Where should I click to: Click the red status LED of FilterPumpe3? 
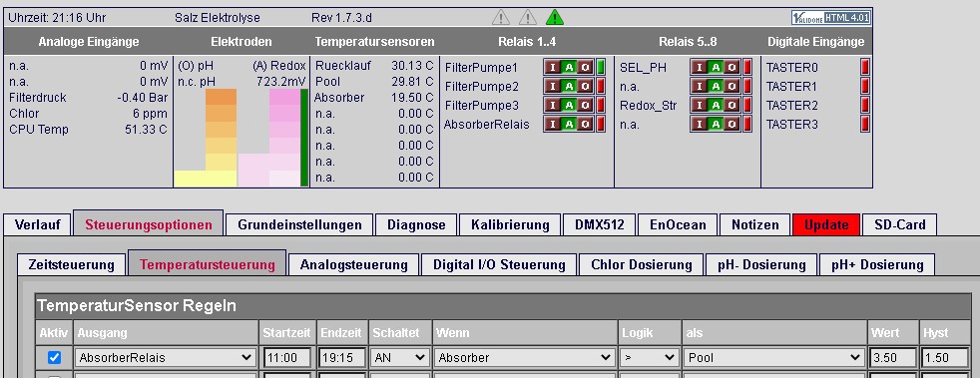601,105
